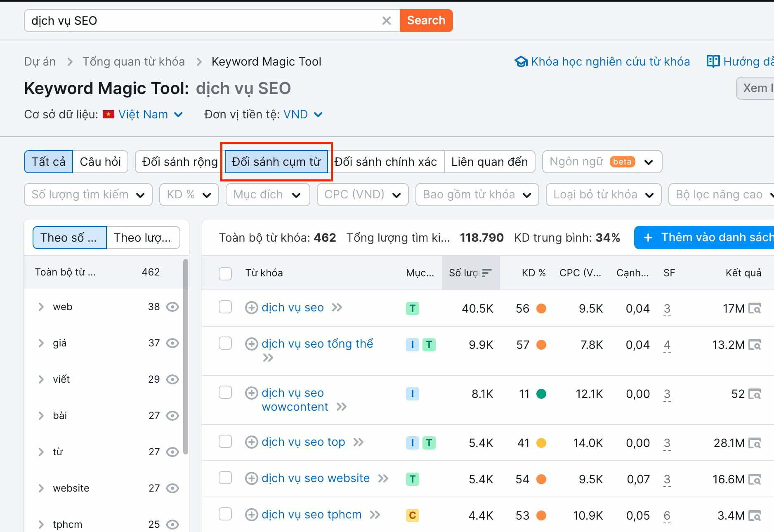This screenshot has height=532, width=774.
Task: Click double-arrow icon under 'dịch vụ seo tổng thể'
Action: (x=268, y=358)
